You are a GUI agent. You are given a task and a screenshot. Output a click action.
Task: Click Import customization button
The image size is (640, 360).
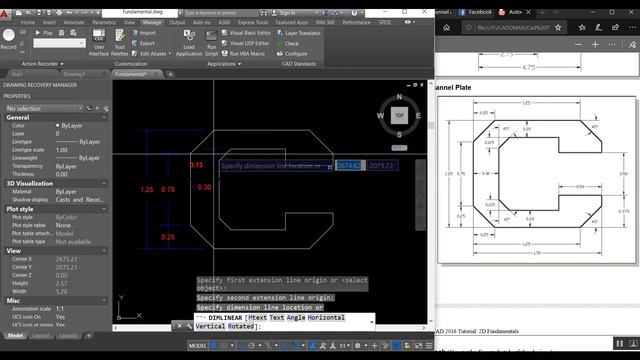(144, 33)
